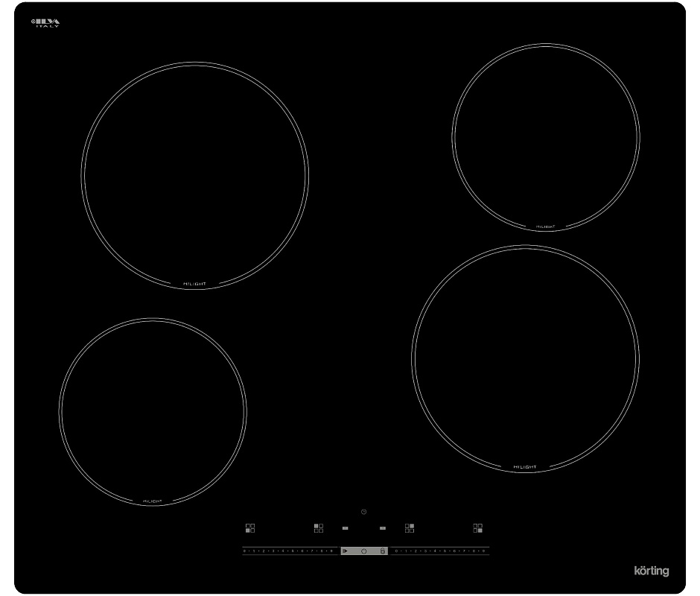Tap the pause/resume key on the control strip
Screen dimensions: 700x596
[x=345, y=551]
